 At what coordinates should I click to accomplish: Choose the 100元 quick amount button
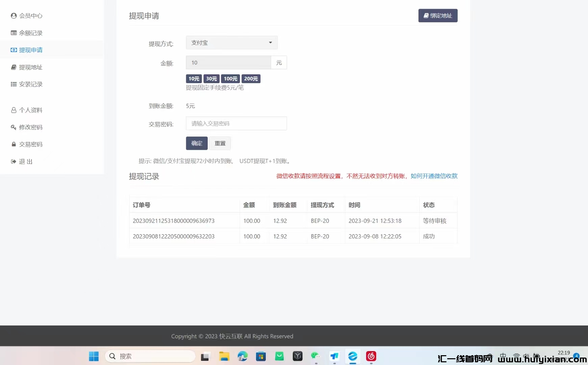[230, 79]
